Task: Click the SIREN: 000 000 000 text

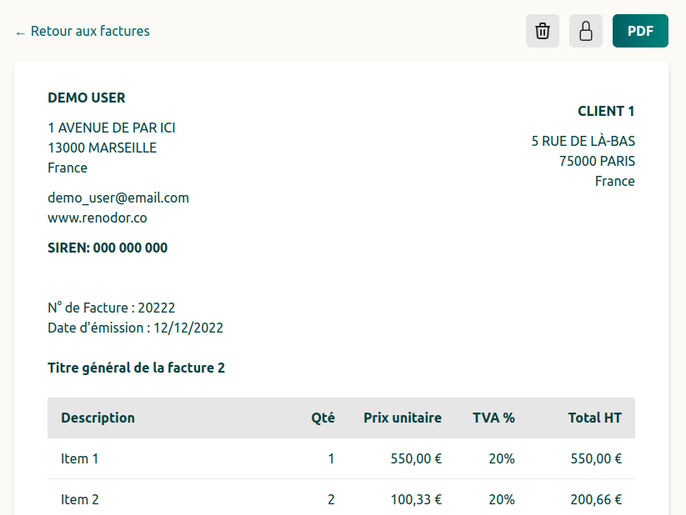Action: [x=107, y=248]
